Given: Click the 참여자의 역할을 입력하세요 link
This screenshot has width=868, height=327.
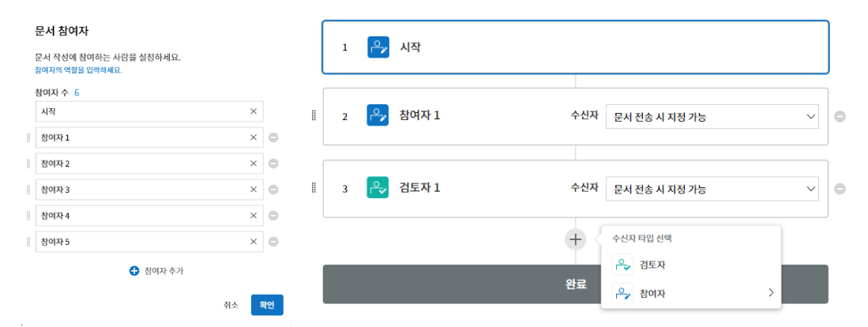Looking at the screenshot, I should (x=77, y=70).
